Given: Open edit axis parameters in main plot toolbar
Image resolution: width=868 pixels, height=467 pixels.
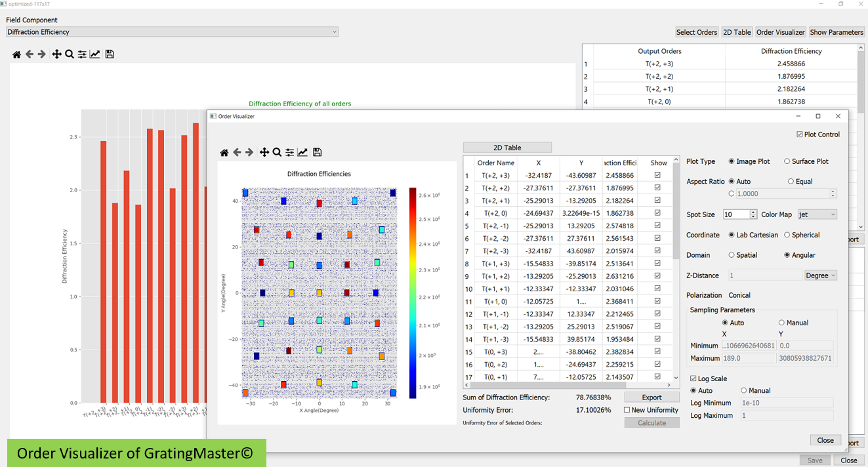Looking at the screenshot, I should tap(95, 54).
